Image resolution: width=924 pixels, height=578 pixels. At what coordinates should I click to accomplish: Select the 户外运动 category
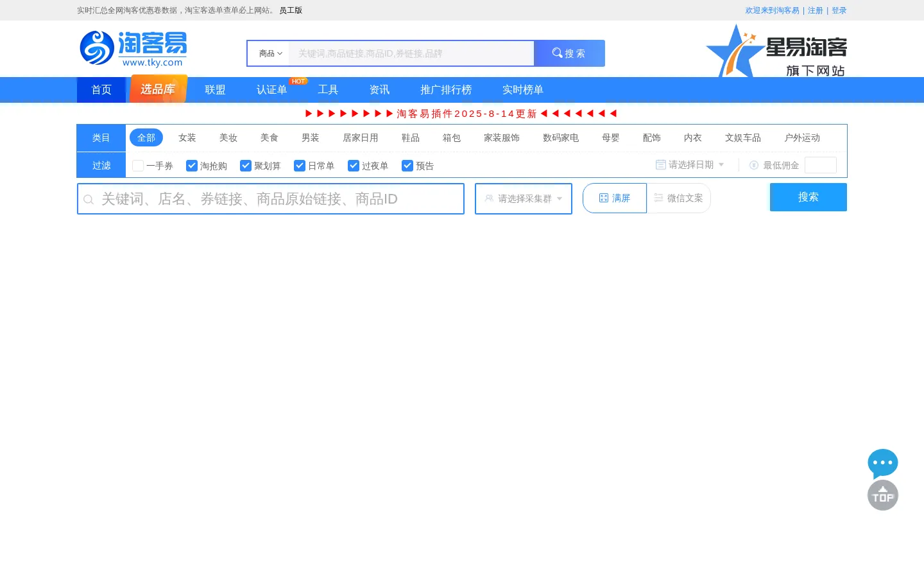[x=802, y=137]
